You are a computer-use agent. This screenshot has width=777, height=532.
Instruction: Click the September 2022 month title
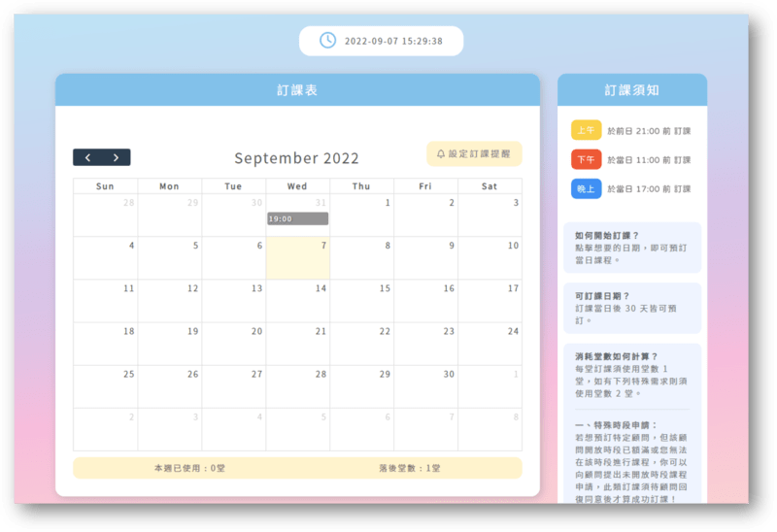[296, 158]
